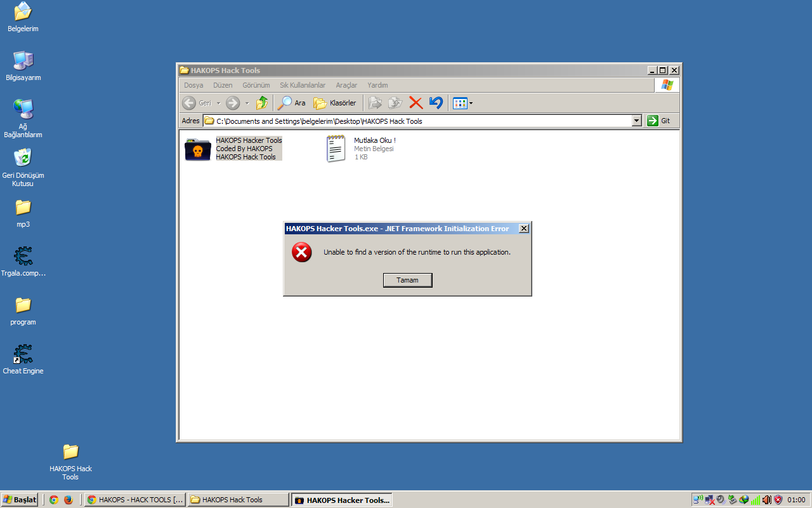The image size is (812, 508).
Task: Launch Firefox from quick launch bar
Action: [x=69, y=500]
